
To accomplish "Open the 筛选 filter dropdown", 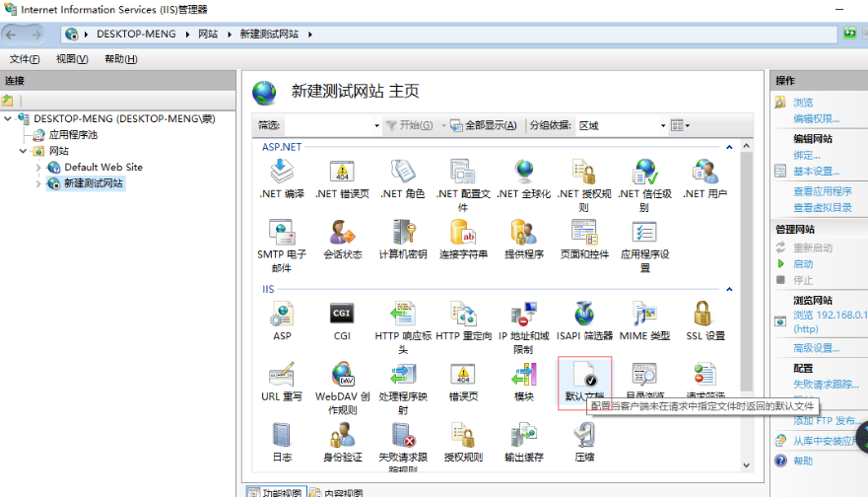I will (x=376, y=126).
